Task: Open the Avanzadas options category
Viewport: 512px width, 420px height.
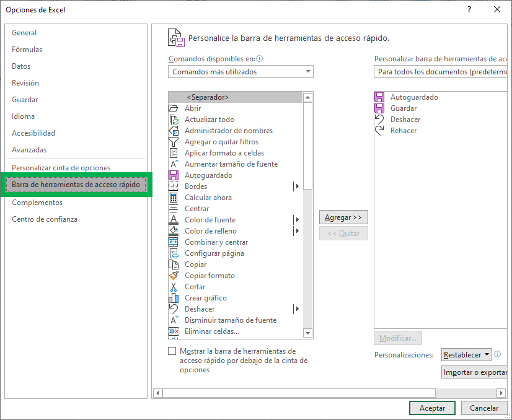Action: click(76, 150)
